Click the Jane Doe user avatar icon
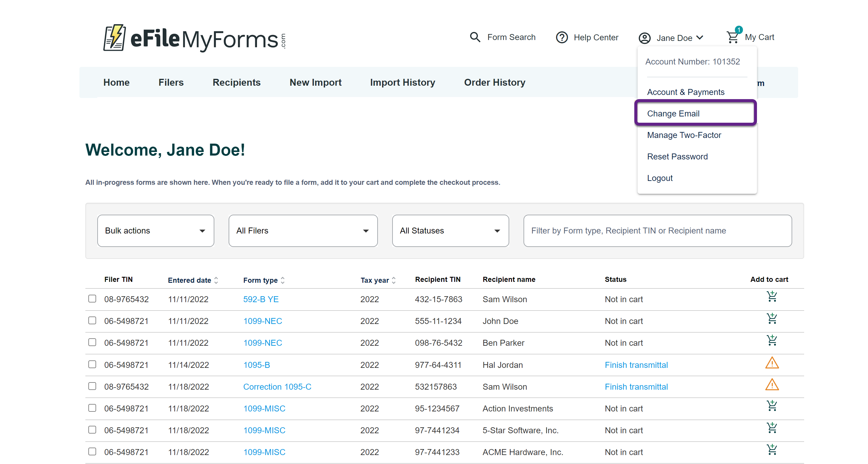The width and height of the screenshot is (868, 464). point(644,38)
